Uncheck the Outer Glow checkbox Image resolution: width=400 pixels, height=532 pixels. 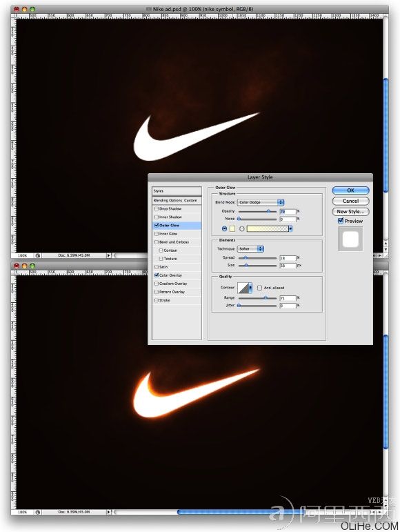pos(157,225)
